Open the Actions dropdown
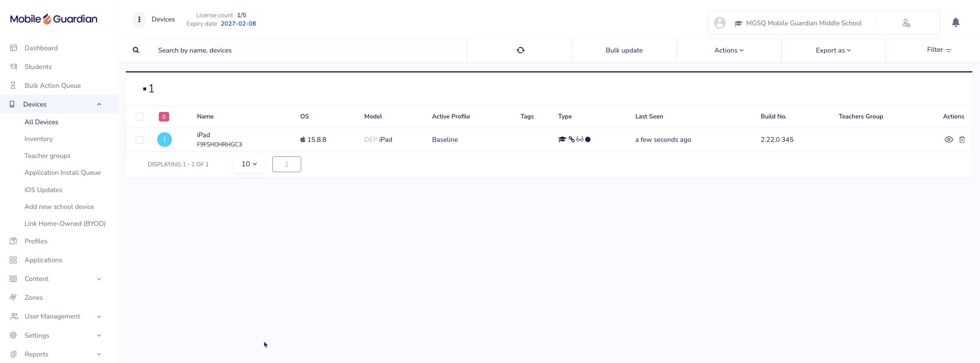The width and height of the screenshot is (980, 363). (729, 50)
